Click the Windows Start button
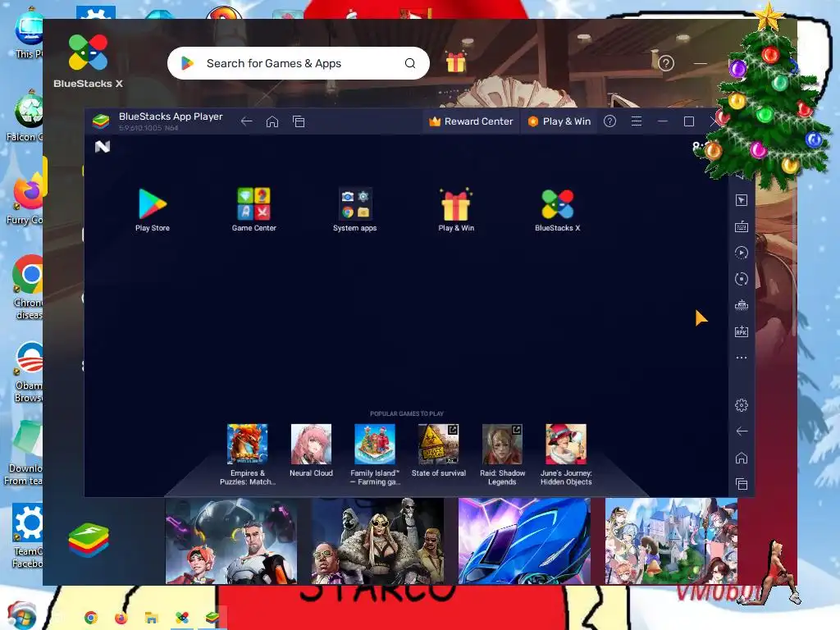 tap(21, 615)
